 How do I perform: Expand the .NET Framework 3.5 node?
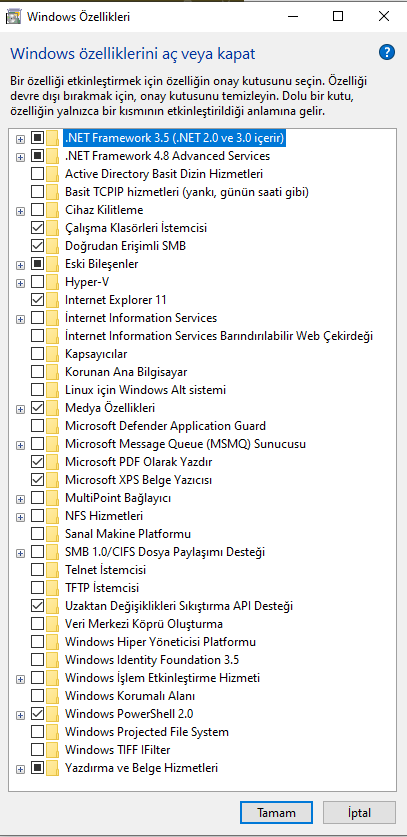point(20,139)
